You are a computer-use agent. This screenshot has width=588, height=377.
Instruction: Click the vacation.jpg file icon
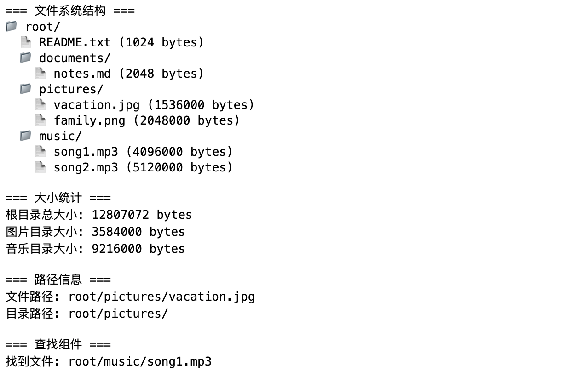coord(40,104)
